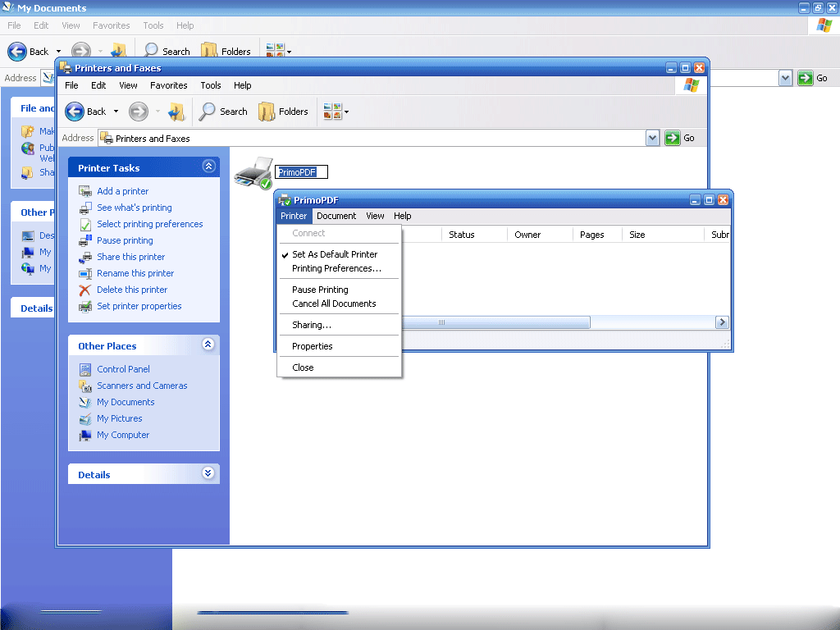Click the Control Panel icon in Other Places

tap(85, 369)
